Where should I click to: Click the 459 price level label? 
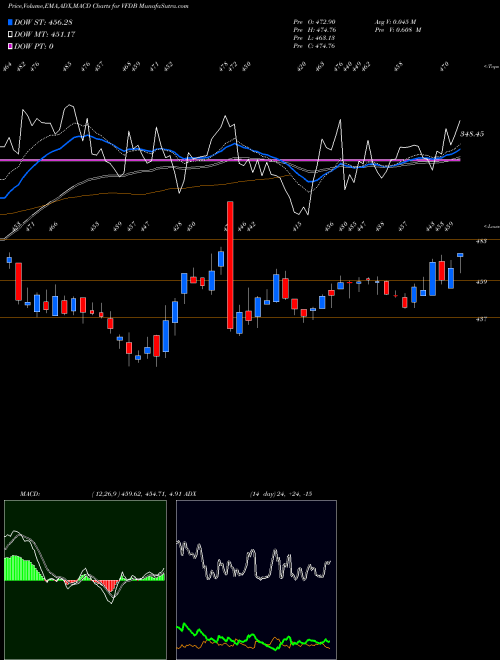481,282
